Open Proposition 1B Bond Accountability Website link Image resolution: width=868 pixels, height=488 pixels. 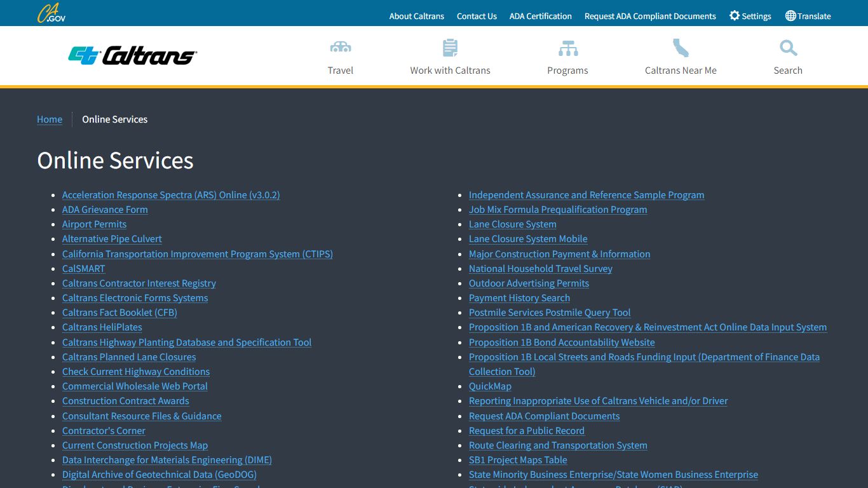coord(562,342)
